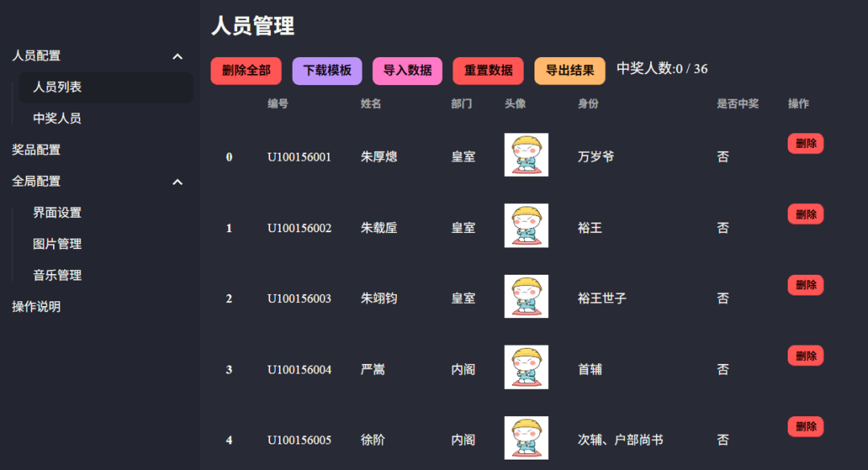Delete the row for 朱载垕
868x470 pixels.
point(805,215)
